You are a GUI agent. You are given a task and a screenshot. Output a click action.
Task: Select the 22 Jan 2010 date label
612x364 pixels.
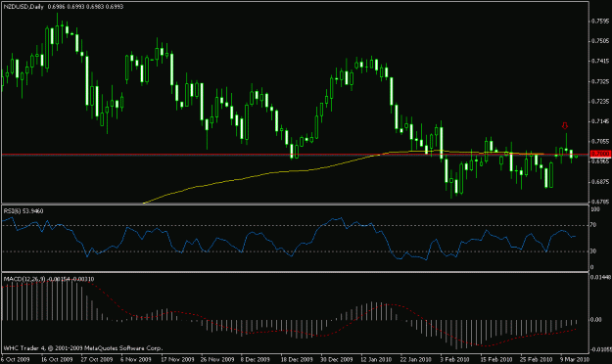pyautogui.click(x=416, y=359)
